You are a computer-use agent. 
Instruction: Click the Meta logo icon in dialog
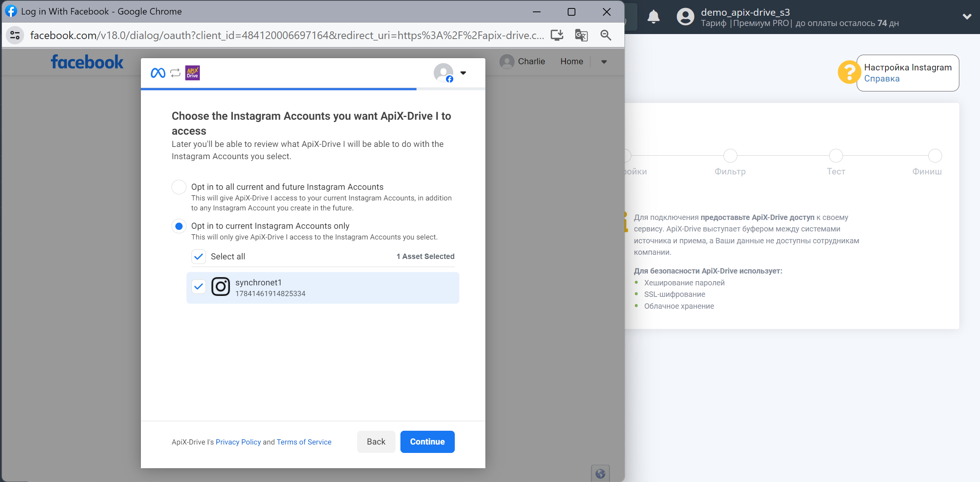click(x=157, y=73)
